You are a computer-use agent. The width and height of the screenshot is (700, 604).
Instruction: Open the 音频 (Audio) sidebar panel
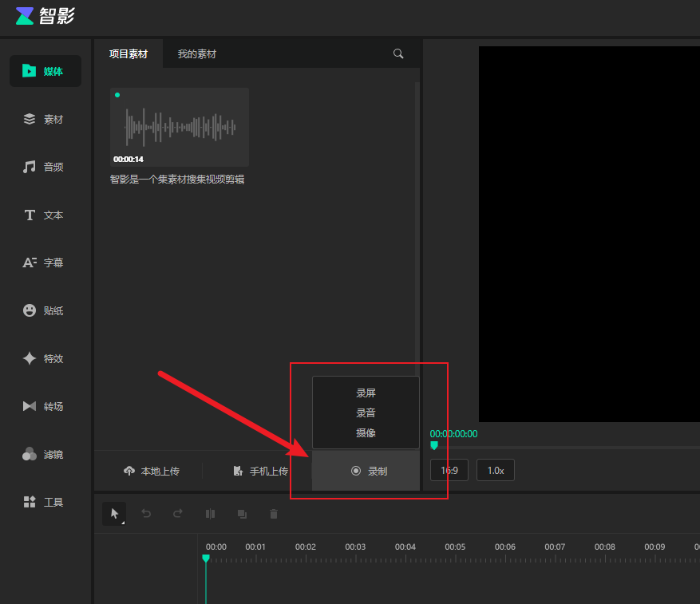(x=45, y=167)
